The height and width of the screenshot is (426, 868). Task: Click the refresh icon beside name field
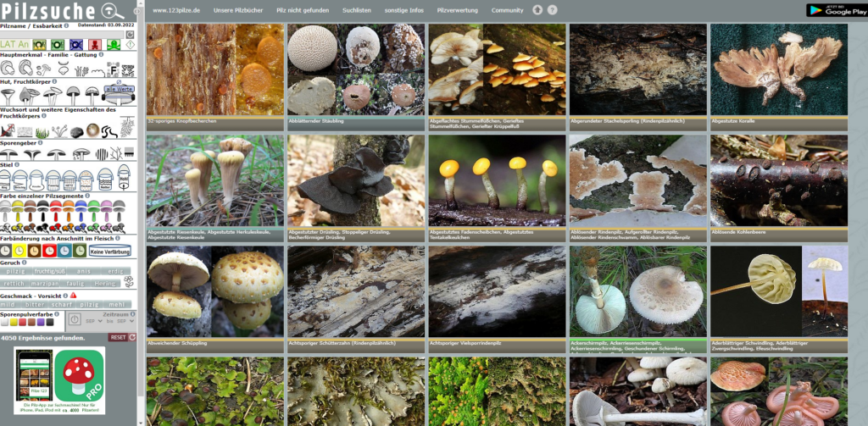(x=130, y=34)
